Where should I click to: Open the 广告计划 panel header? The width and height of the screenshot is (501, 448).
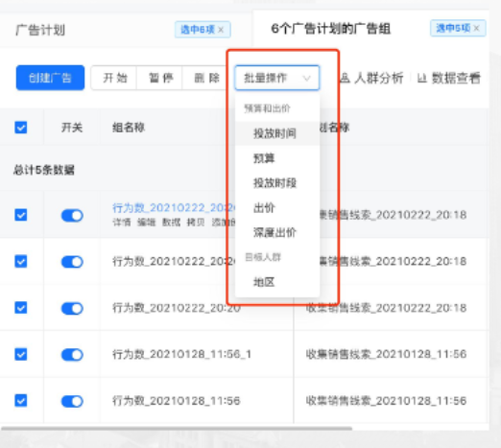40,30
